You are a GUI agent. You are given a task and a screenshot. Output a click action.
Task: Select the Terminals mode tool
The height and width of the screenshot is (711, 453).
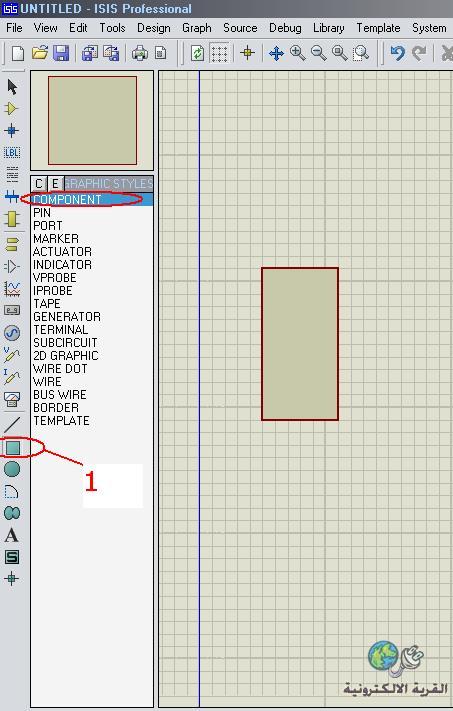point(12,245)
